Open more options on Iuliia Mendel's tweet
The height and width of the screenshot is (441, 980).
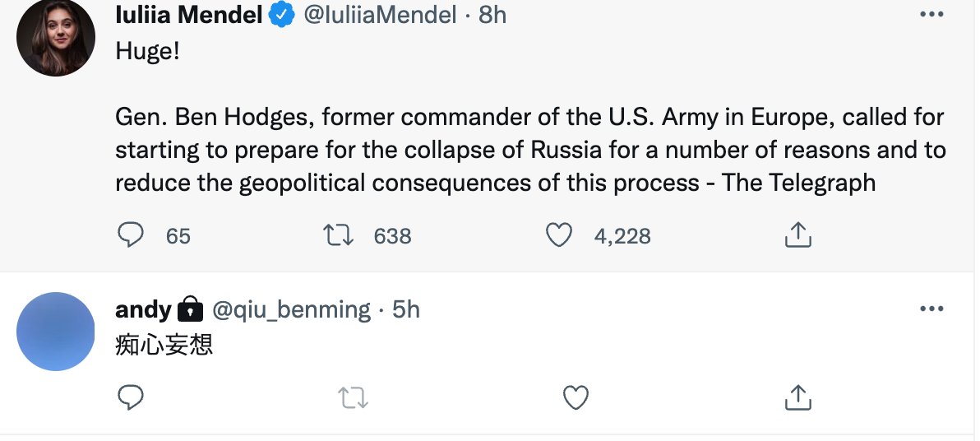[x=931, y=15]
